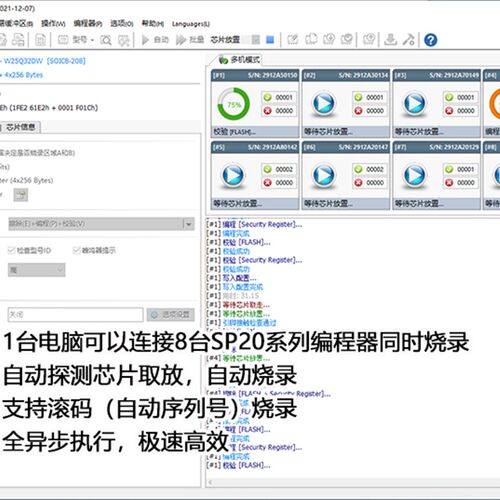Click the toolbar icon third from pencil
Screen dimensions: 500x500
tap(329, 40)
